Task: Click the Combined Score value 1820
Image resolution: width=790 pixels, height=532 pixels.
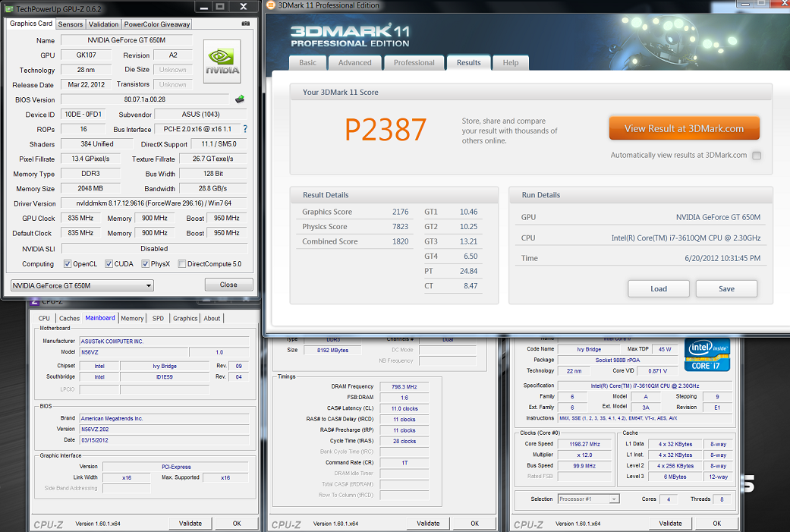Action: click(x=401, y=242)
